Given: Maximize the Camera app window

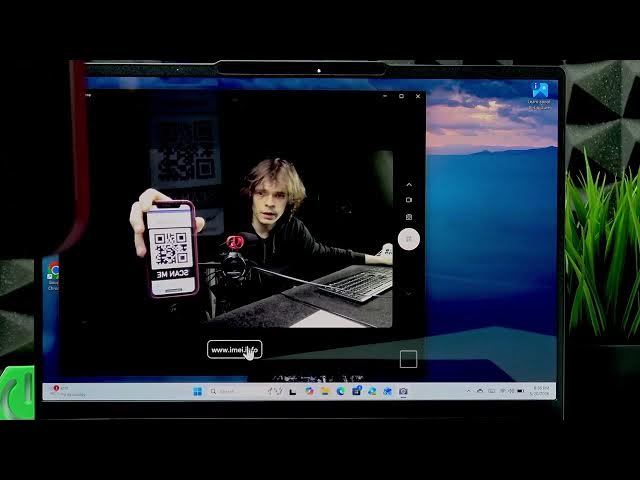Looking at the screenshot, I should (x=401, y=96).
